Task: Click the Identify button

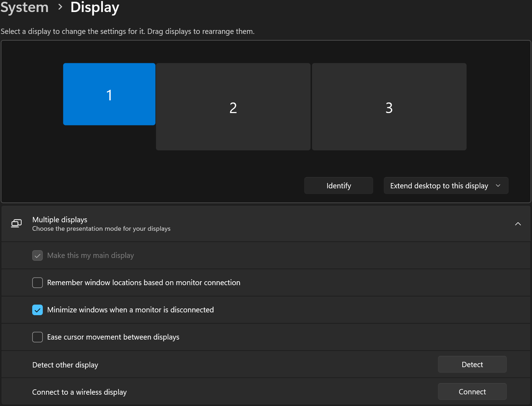Action: click(x=339, y=186)
